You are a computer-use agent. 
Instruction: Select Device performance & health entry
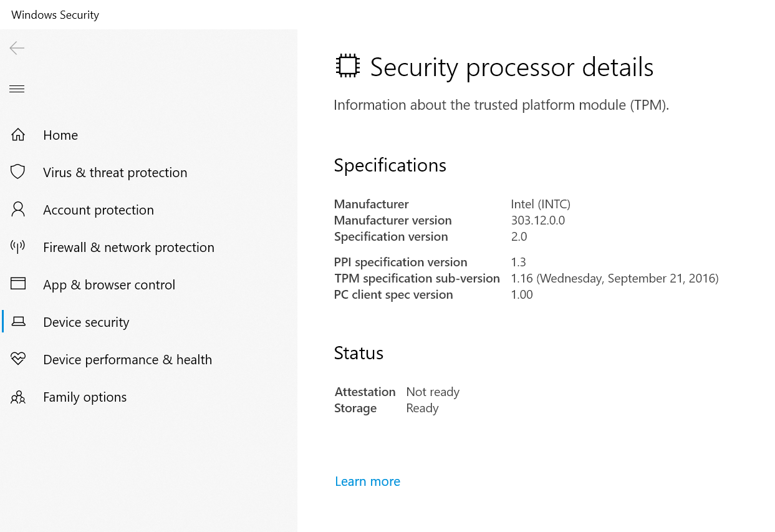pyautogui.click(x=127, y=359)
